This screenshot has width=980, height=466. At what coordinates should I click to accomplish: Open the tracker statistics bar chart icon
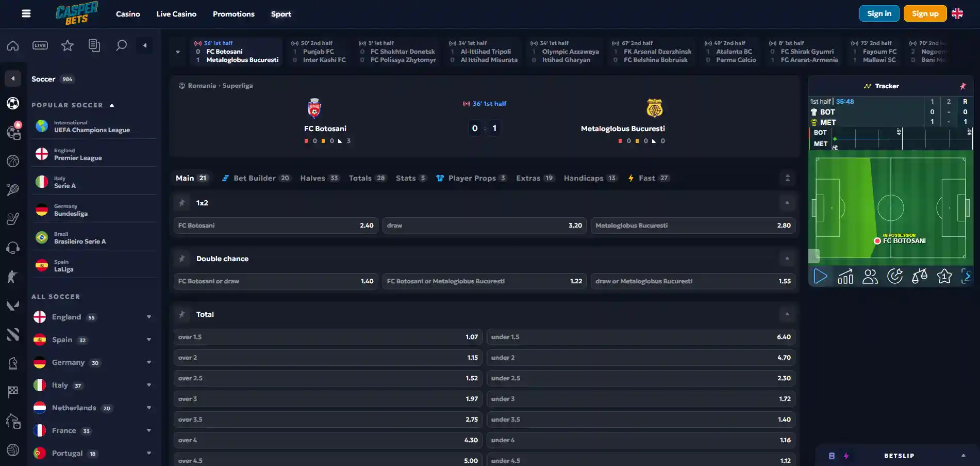click(x=845, y=277)
